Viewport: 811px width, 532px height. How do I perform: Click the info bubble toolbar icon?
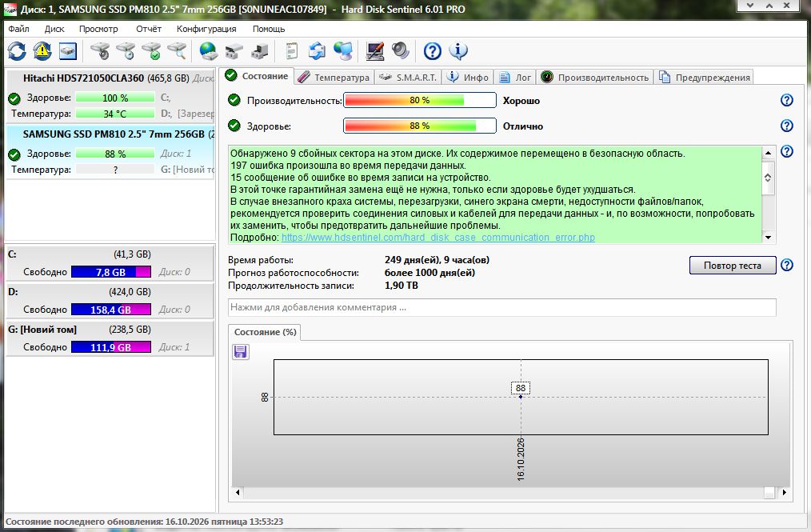pos(458,50)
